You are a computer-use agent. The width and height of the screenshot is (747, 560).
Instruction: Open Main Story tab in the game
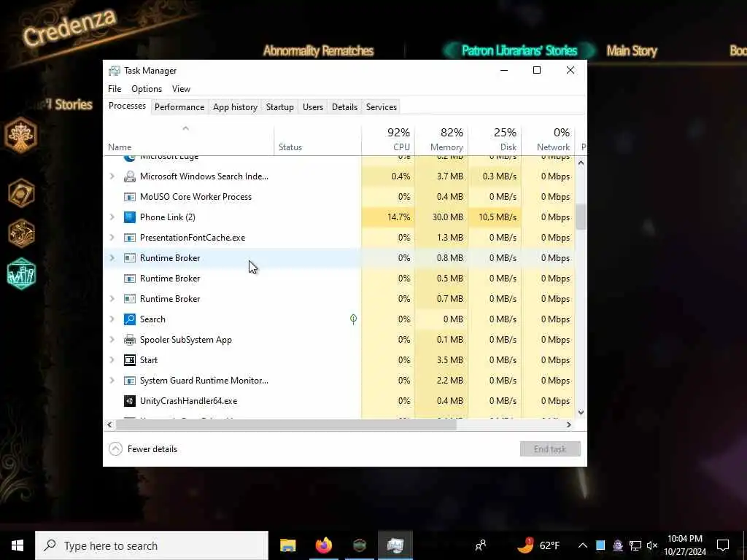(632, 50)
